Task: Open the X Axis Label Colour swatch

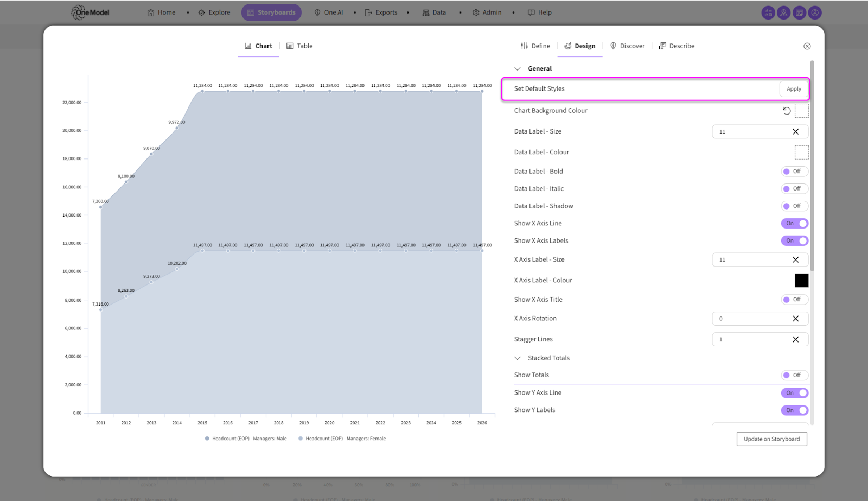Action: 801,281
